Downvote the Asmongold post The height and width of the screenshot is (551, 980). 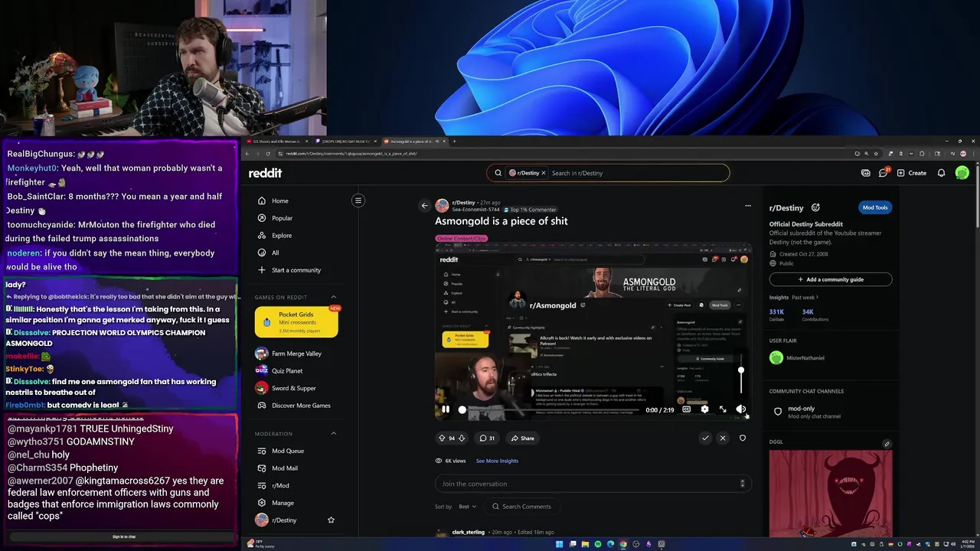click(461, 439)
